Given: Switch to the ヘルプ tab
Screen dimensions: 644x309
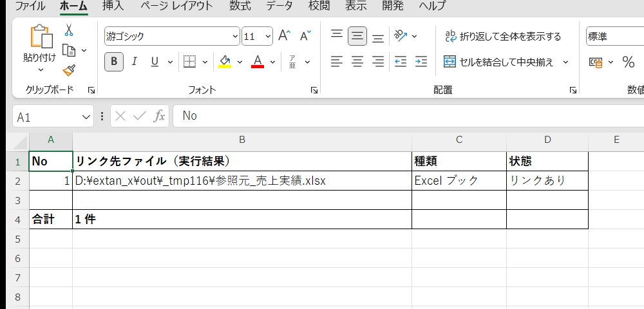Looking at the screenshot, I should (x=432, y=6).
